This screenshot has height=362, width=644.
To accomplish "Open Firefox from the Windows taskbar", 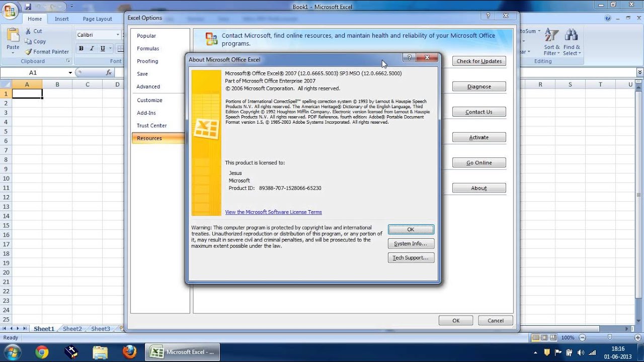I will 130,352.
